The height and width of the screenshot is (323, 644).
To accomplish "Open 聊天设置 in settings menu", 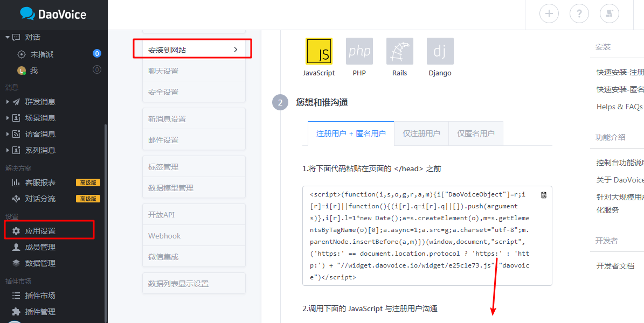I will (194, 71).
